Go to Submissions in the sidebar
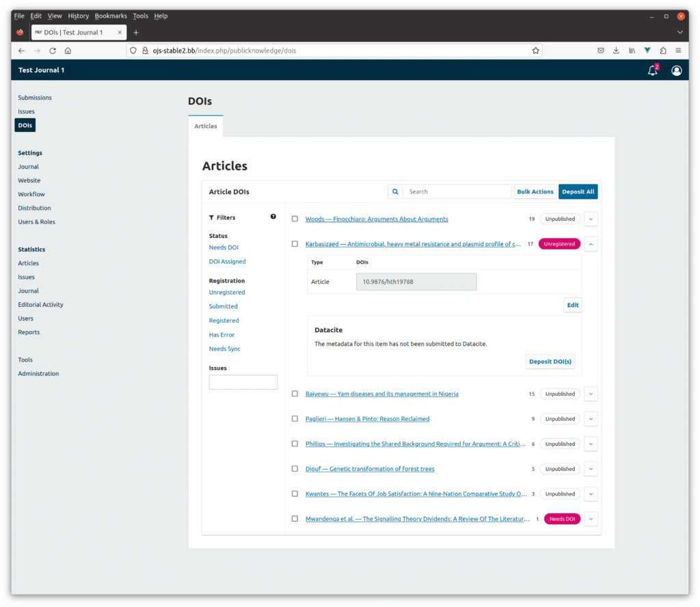This screenshot has height=607, width=700. (35, 98)
